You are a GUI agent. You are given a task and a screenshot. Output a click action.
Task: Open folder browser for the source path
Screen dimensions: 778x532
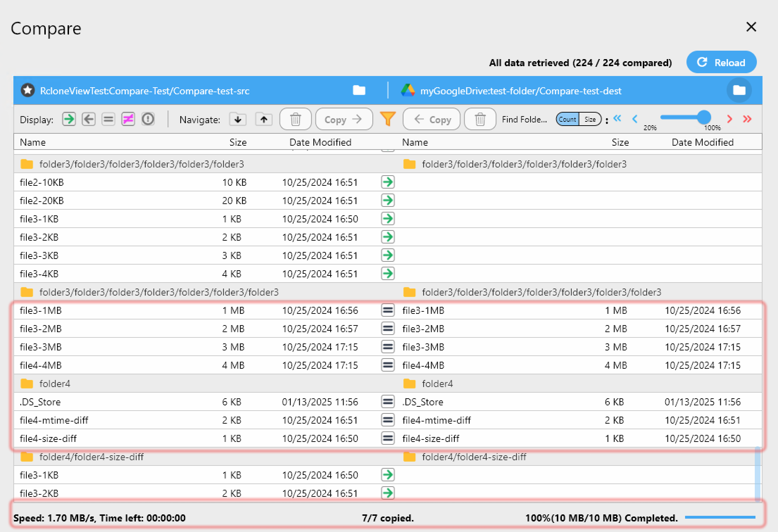359,90
